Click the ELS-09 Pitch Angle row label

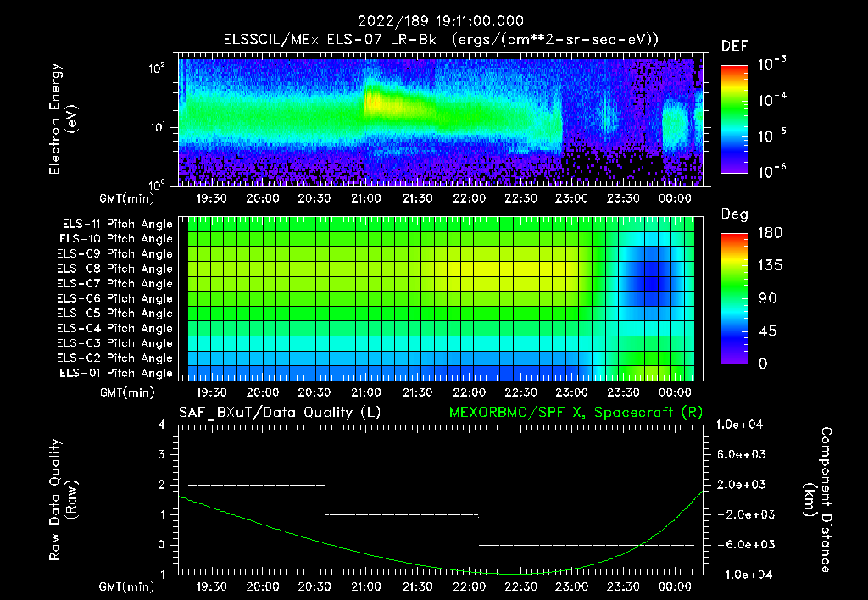pyautogui.click(x=115, y=254)
